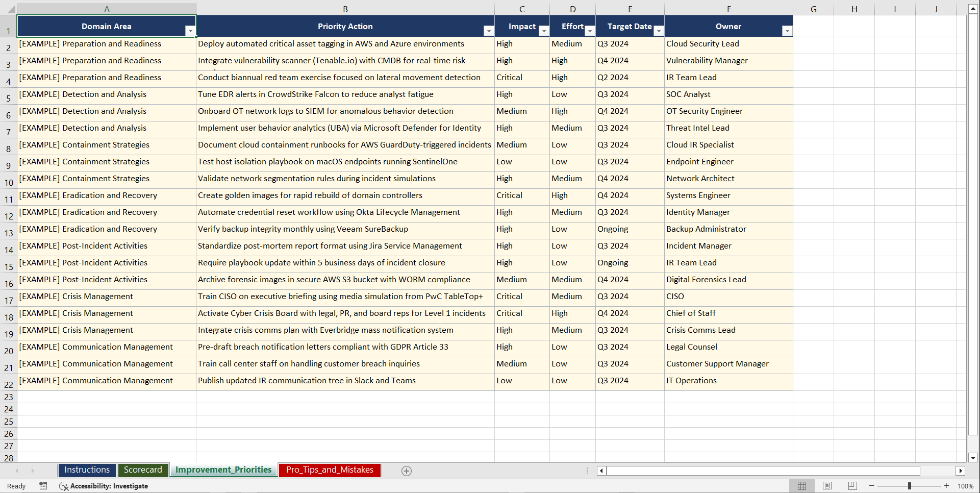
Task: Open the Accessibility: Investigate checker
Action: tap(104, 486)
